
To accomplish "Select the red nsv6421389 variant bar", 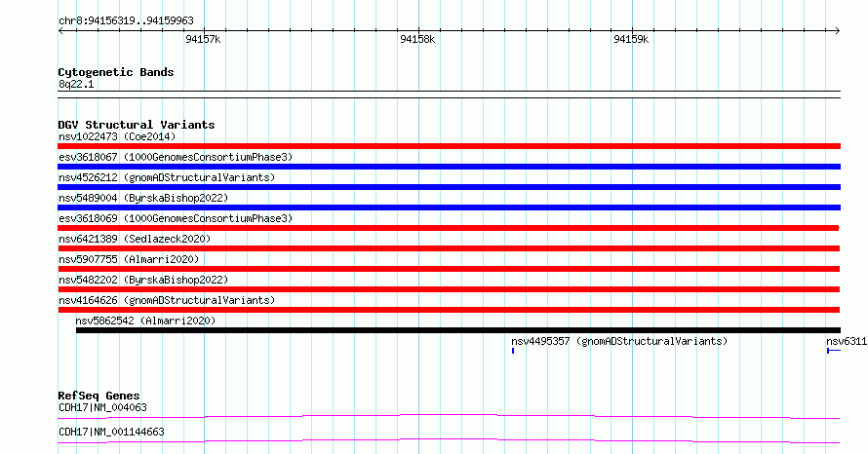I will click(x=449, y=248).
